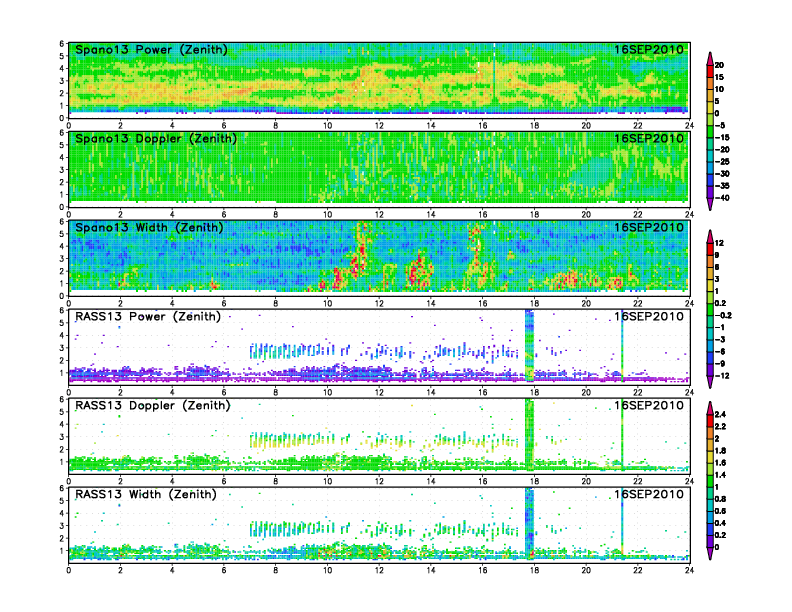
Task: Click the "Spano13 Doppler (Zenith)" panel title
Action: click(x=156, y=139)
